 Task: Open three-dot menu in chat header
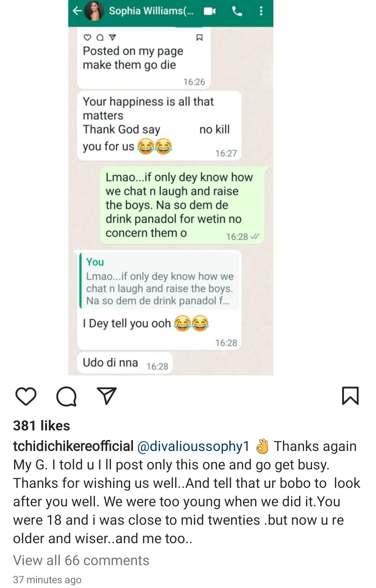point(261,11)
